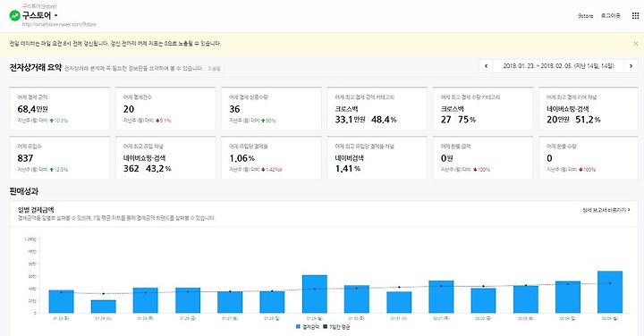This screenshot has height=336, width=644.
Task: Click the 01.31 bar in the chart
Action: pyautogui.click(x=399, y=302)
